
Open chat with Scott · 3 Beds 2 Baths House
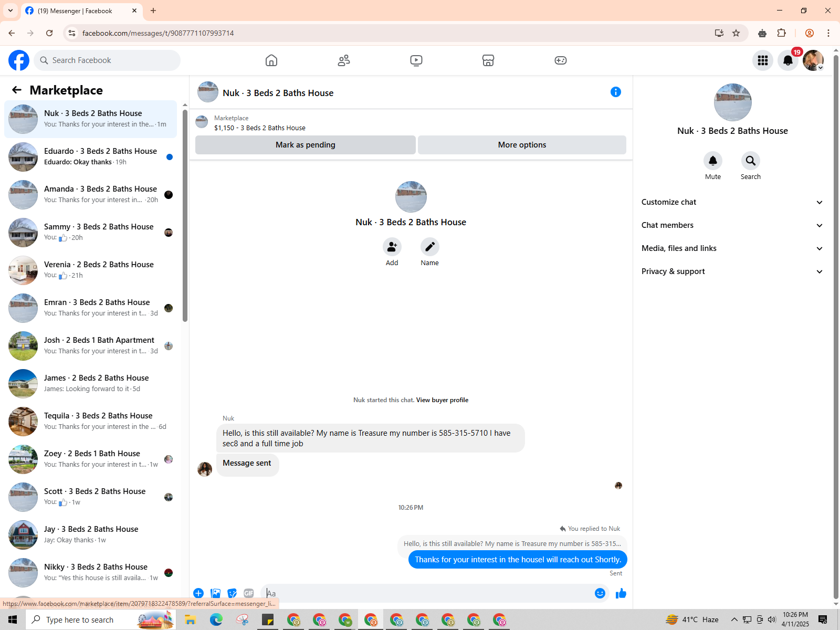(x=90, y=497)
